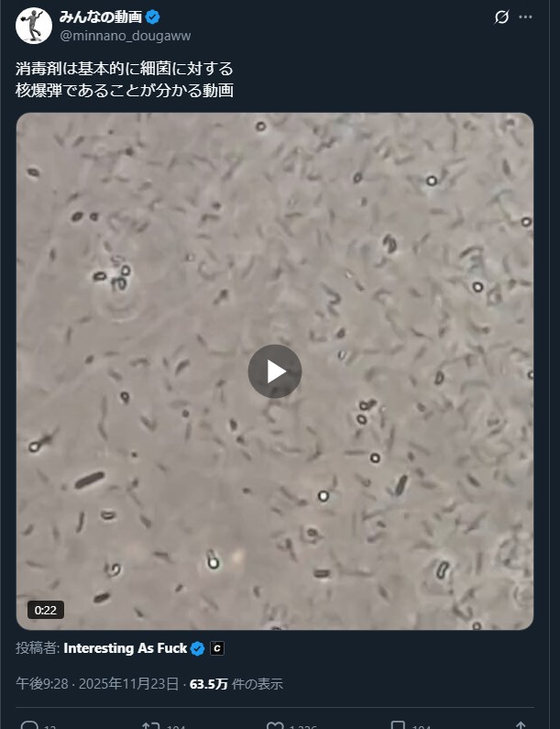The height and width of the screenshot is (729, 560).
Task: Open the @minnano_dougaww handle link
Action: pos(126,36)
